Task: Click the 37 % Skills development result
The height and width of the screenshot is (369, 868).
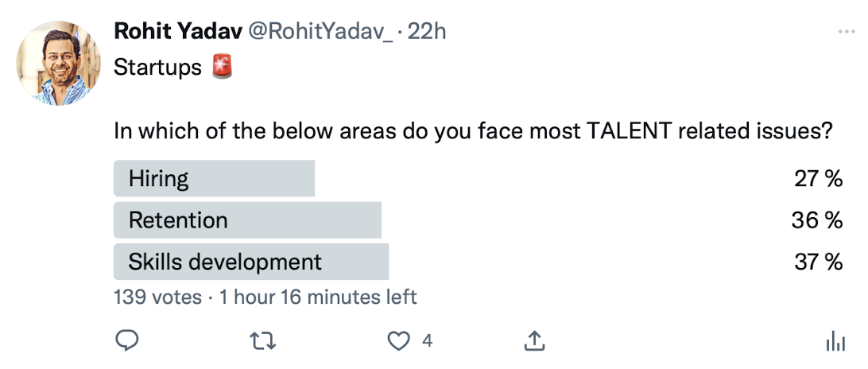Action: tap(818, 262)
